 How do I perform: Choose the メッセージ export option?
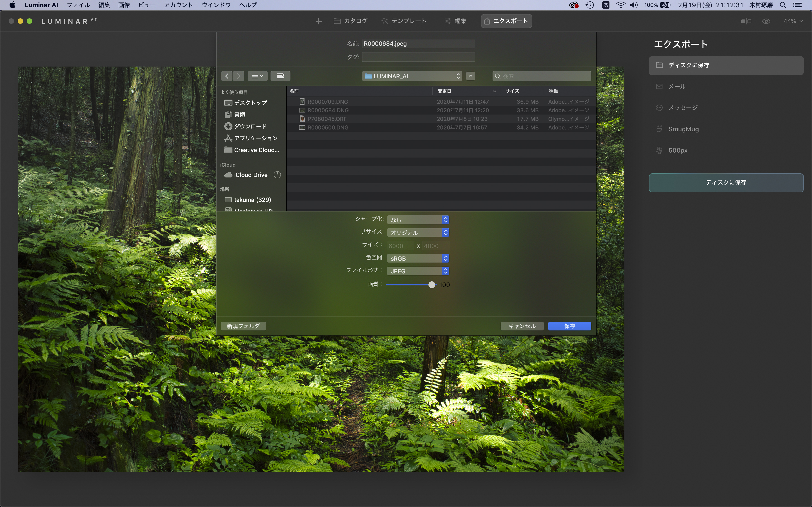point(682,108)
